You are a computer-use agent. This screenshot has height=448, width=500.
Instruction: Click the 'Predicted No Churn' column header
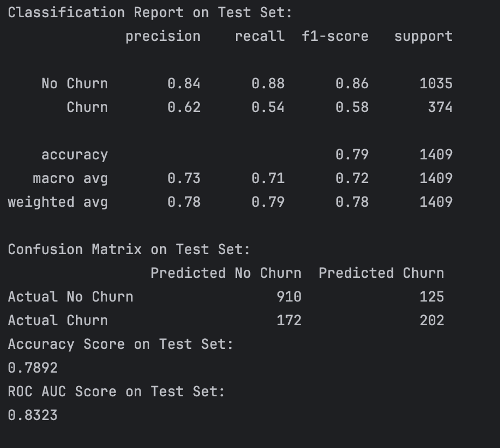226,273
